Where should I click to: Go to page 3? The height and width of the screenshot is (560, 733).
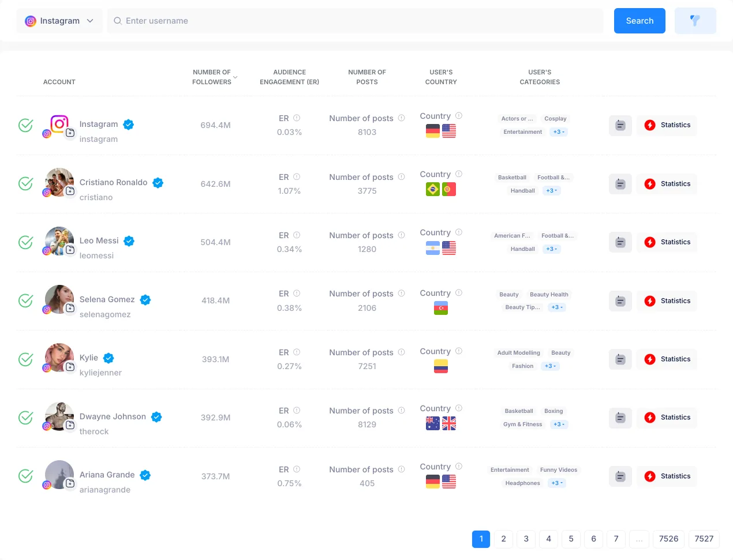click(x=526, y=539)
